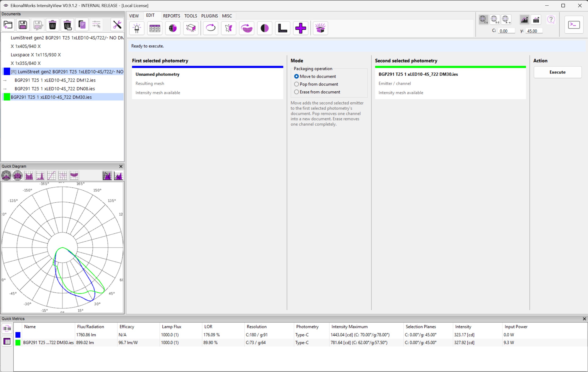Click the mirror butterfly symmetry icon
This screenshot has height=372, width=588.
pyautogui.click(x=229, y=28)
